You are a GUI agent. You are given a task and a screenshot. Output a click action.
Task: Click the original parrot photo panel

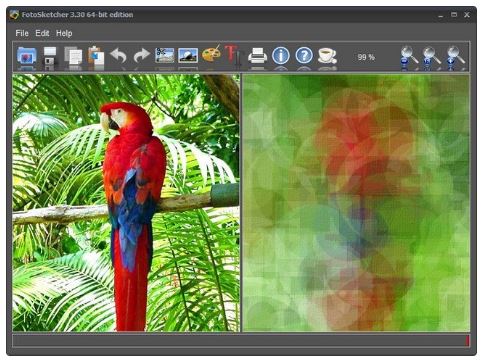[x=126, y=203]
